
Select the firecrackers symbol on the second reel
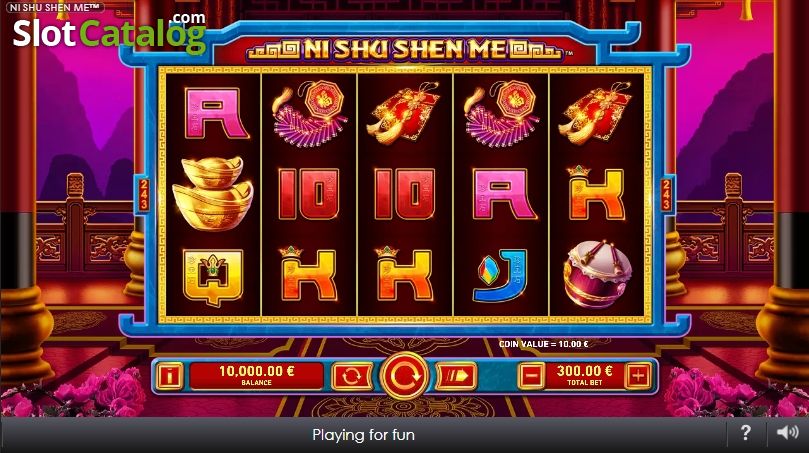click(x=309, y=115)
